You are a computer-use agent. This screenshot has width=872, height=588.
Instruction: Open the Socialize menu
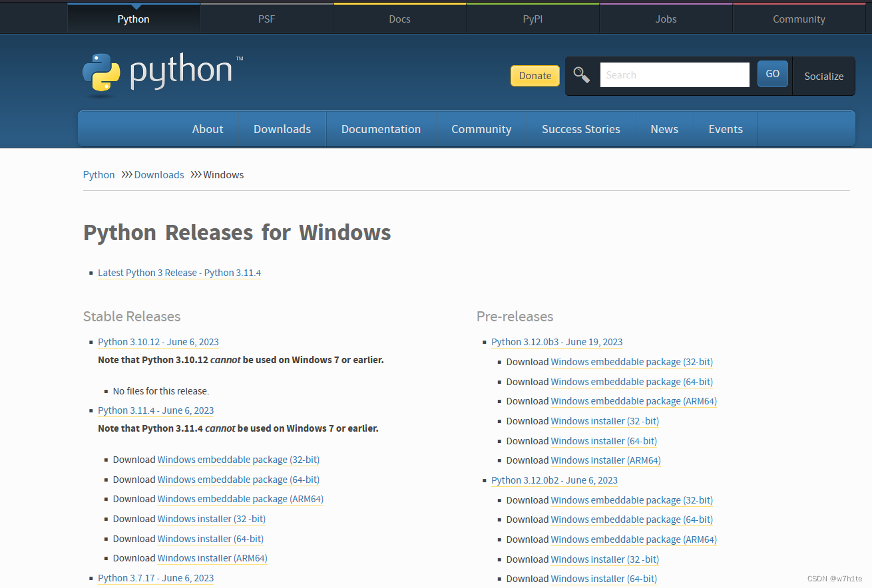(823, 76)
